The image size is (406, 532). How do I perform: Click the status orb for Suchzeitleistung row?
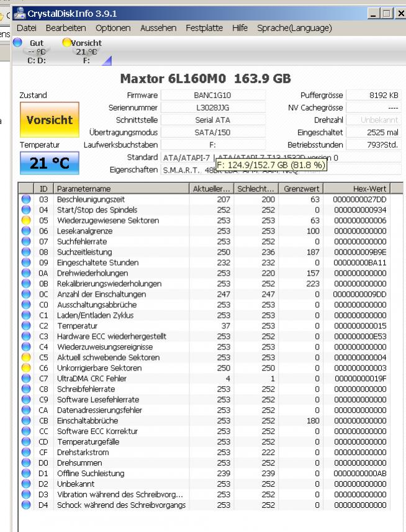pyautogui.click(x=26, y=252)
